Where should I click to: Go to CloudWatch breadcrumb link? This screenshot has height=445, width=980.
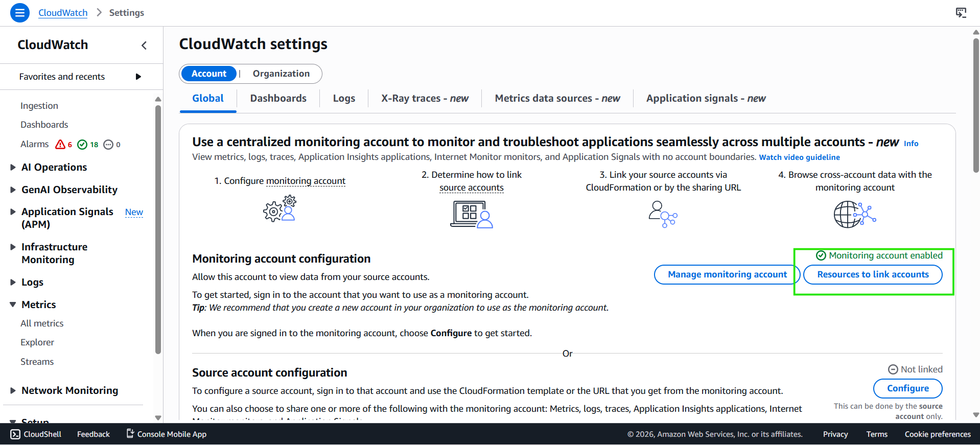(x=63, y=13)
